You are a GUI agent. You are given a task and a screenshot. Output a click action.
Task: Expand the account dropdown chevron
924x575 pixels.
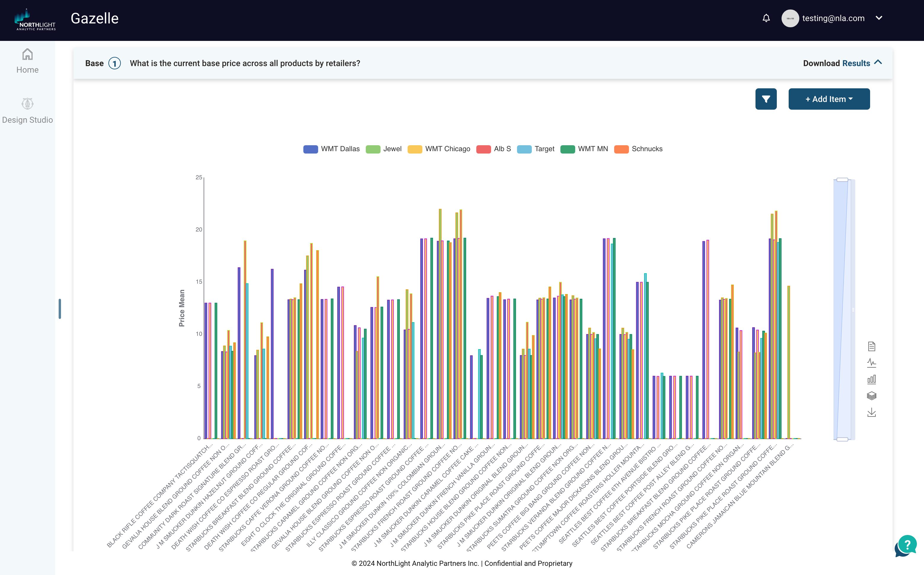point(879,18)
